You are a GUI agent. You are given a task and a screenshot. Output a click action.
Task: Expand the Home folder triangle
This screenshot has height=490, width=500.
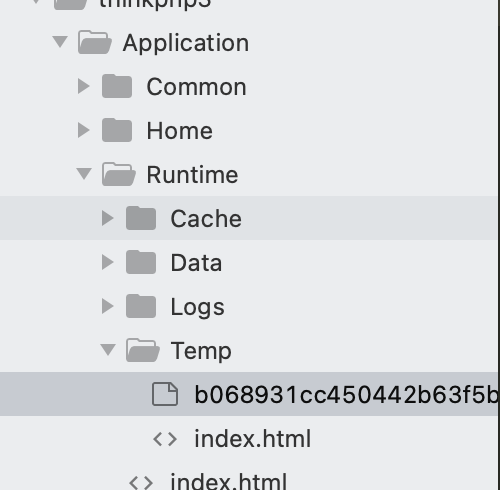(x=84, y=130)
